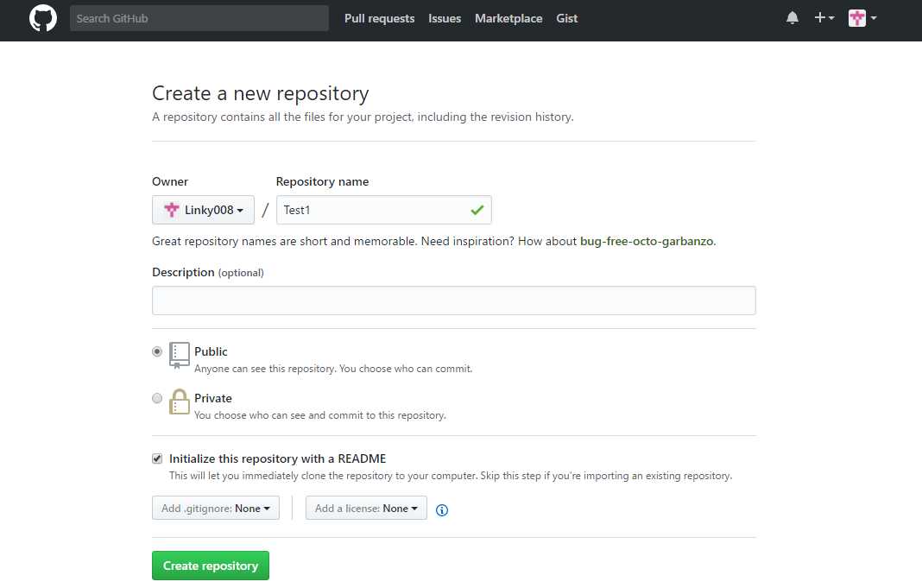Open the plus create-new menu
Viewport: 922px width, 588px height.
point(824,18)
